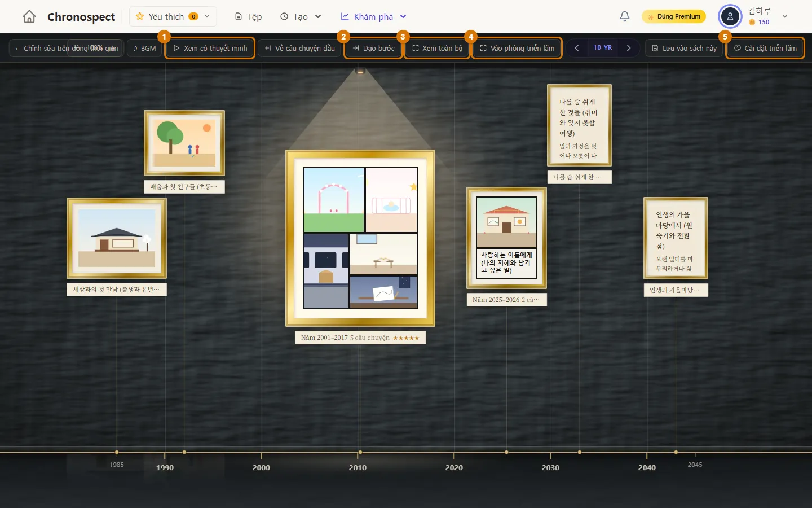
Task: Open the Tệp menu
Action: pos(248,16)
